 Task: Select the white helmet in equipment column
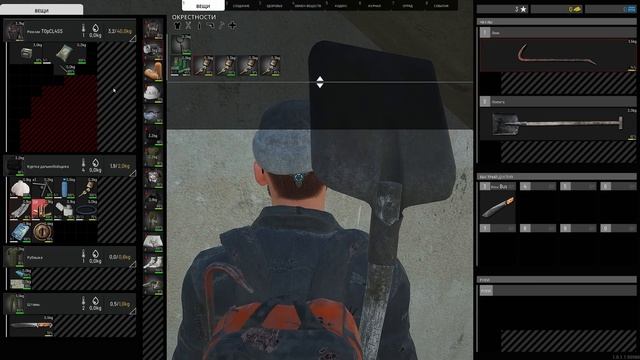(153, 93)
